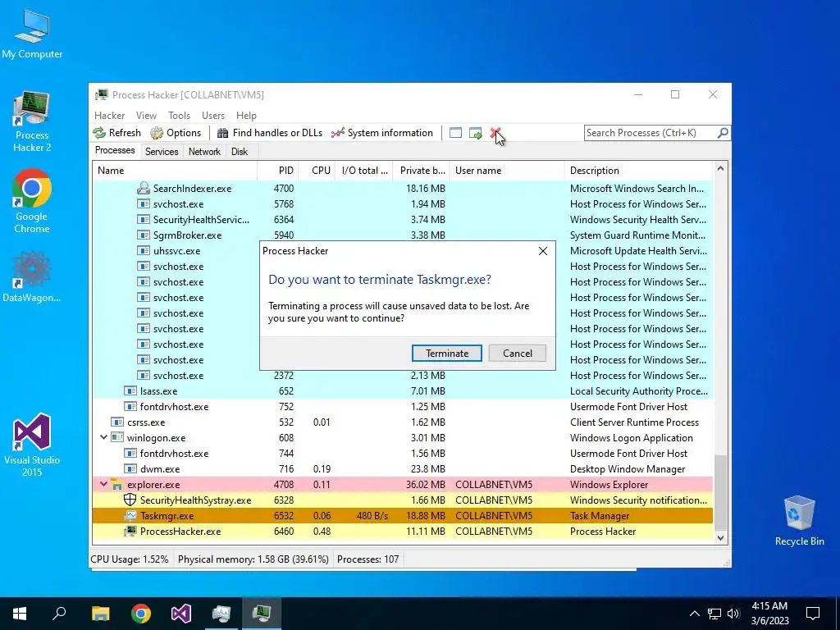Click the Refresh toolbar icon

point(99,133)
